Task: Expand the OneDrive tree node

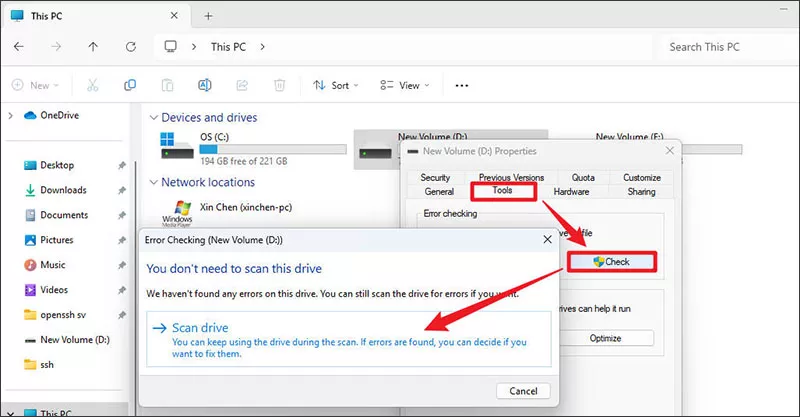Action: [x=11, y=116]
